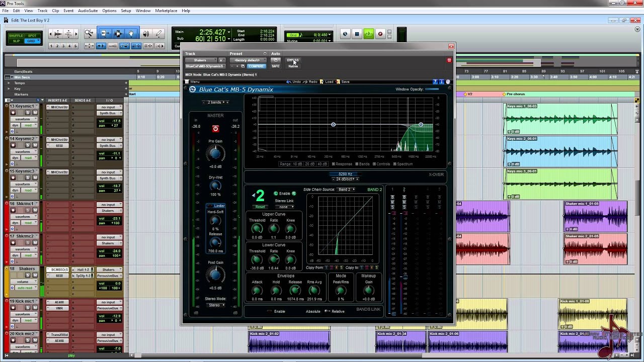Screen dimensions: 644x362
Task: Toggle the master power button in MB-5 Dynamix
Action: tap(215, 129)
